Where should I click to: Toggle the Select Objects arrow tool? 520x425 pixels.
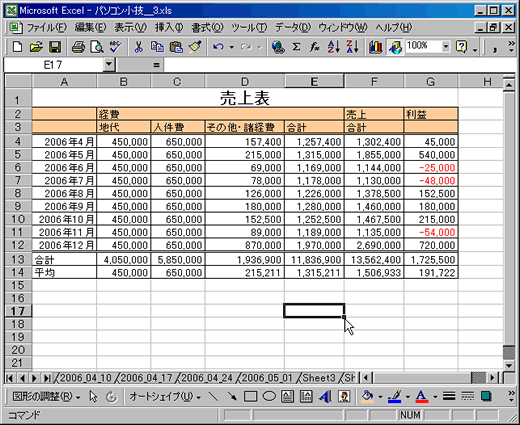click(93, 397)
